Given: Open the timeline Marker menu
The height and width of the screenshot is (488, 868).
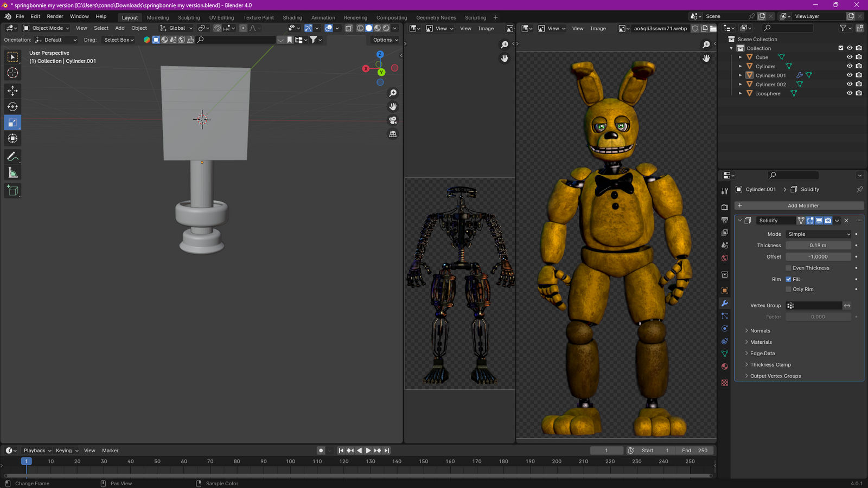Looking at the screenshot, I should [110, 451].
